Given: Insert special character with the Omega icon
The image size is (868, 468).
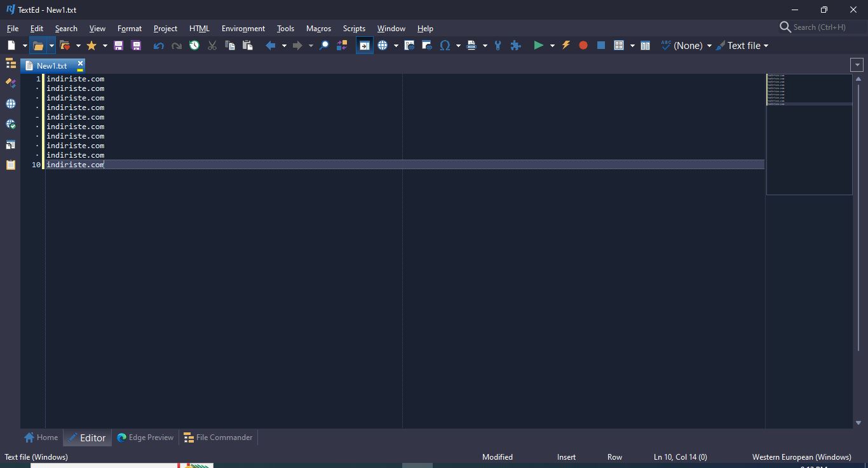Looking at the screenshot, I should tap(445, 45).
